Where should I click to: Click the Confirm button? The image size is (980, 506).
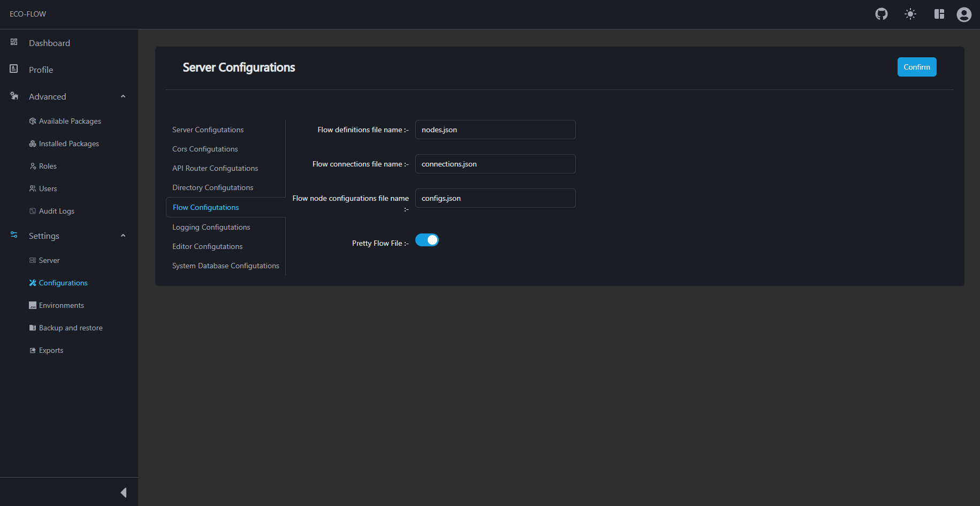(917, 67)
